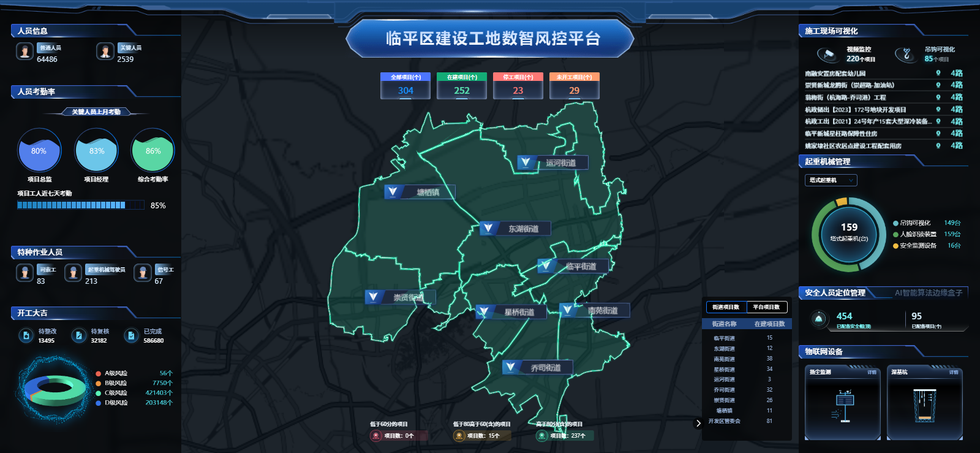Click the 已完成 document icon
Viewport: 980px width, 453px height.
pos(130,335)
